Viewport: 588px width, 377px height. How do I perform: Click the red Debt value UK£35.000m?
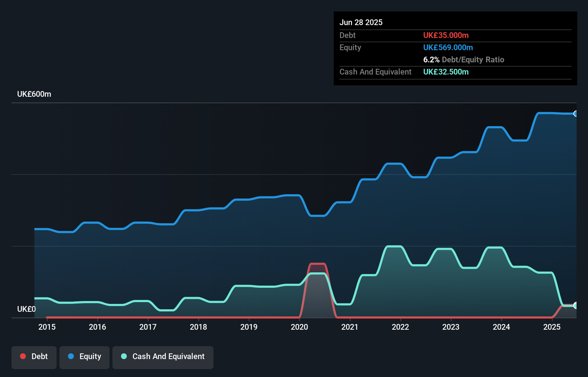click(446, 35)
